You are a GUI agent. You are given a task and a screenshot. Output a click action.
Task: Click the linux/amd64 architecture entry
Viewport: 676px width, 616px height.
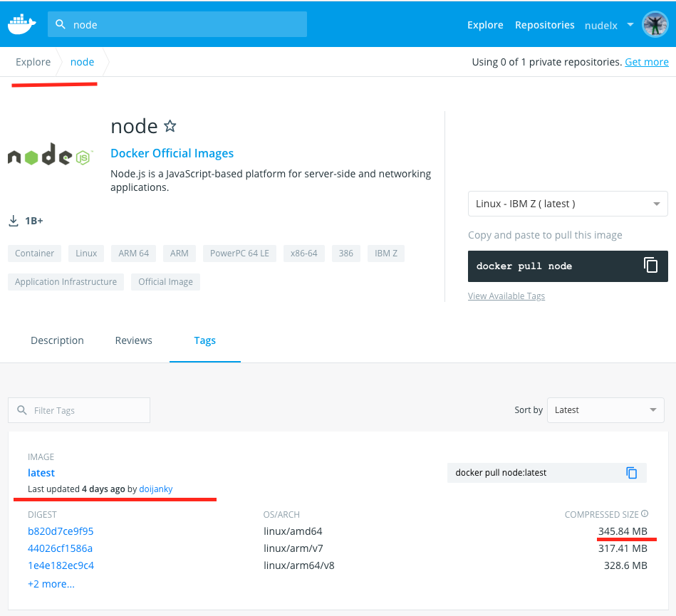(293, 531)
